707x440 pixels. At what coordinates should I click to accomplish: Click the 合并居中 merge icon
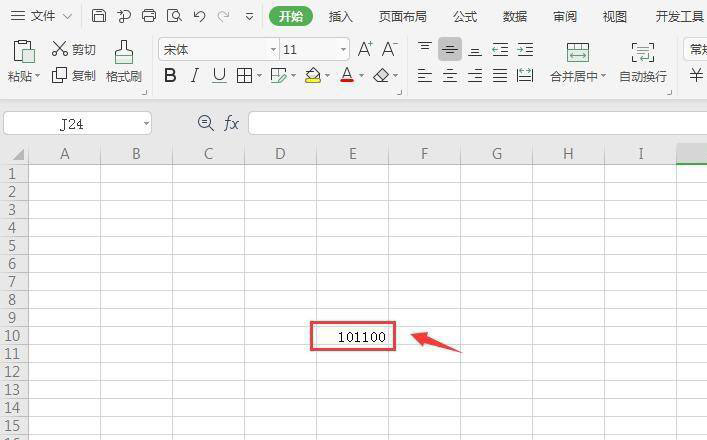click(578, 52)
